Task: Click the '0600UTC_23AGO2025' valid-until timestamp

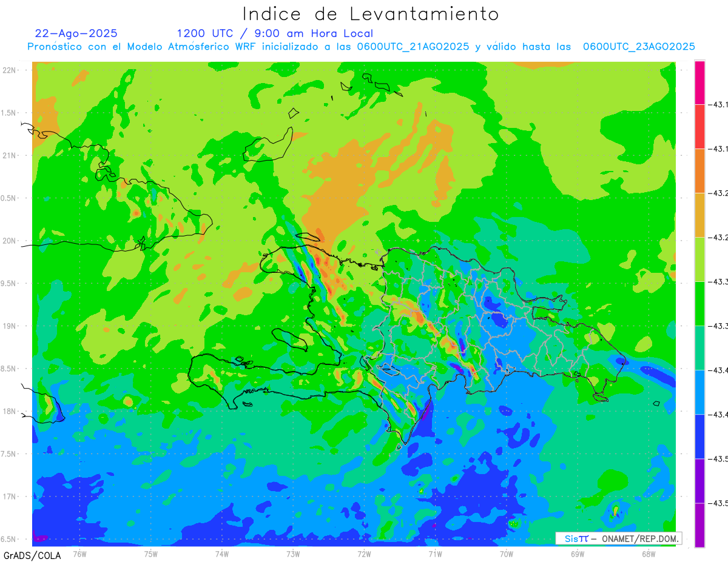Action: point(639,47)
